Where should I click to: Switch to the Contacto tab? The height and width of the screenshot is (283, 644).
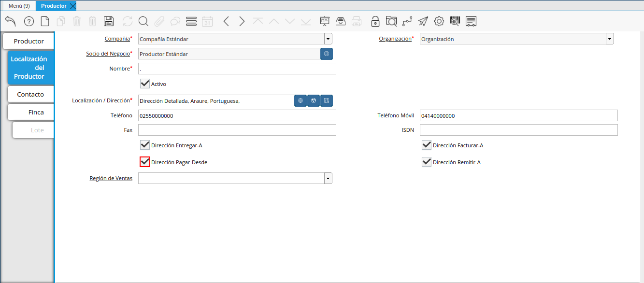click(30, 94)
